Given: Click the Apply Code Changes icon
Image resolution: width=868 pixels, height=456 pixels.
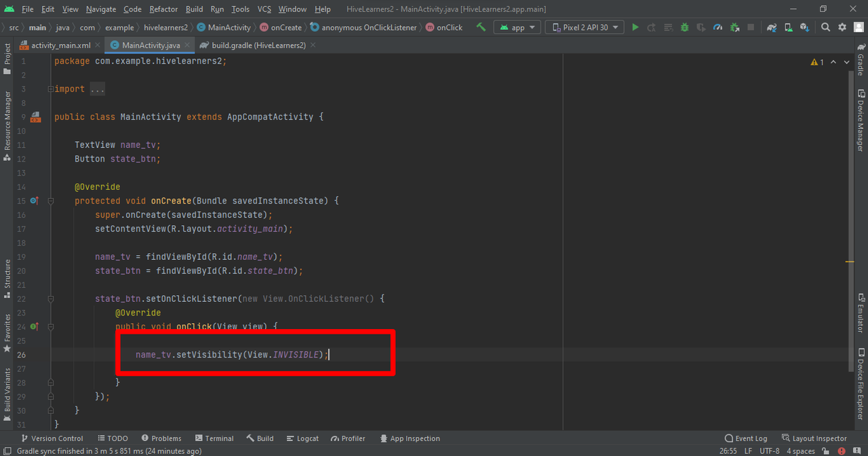Looking at the screenshot, I should [x=668, y=27].
